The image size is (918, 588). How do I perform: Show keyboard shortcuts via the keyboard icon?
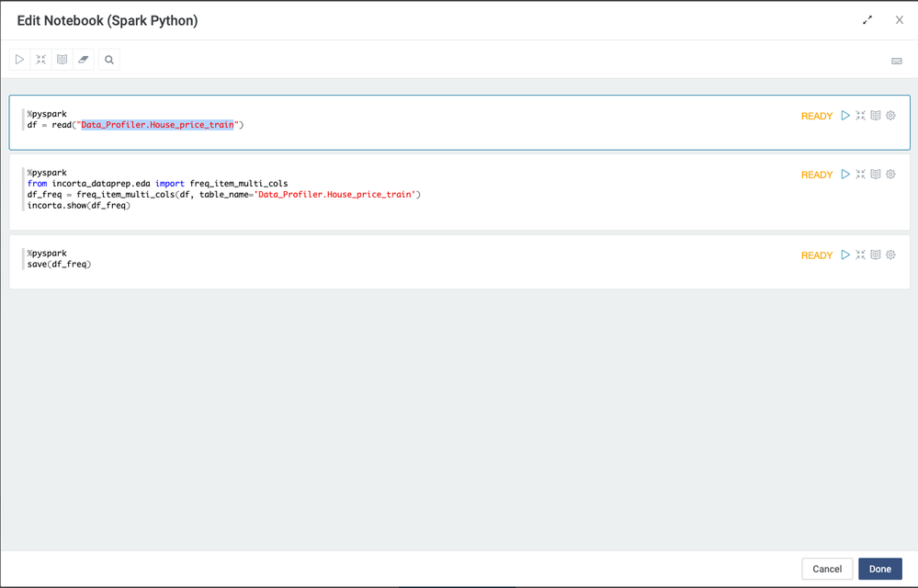pyautogui.click(x=896, y=62)
